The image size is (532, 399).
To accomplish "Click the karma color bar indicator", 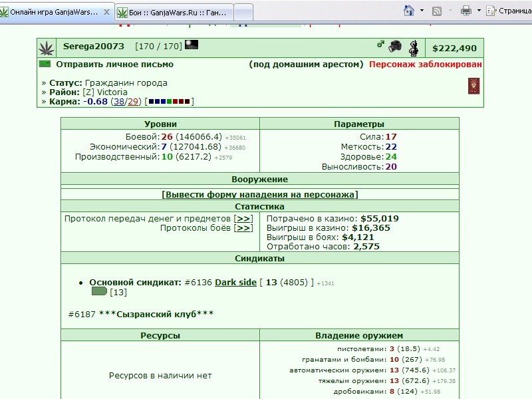I will tap(169, 101).
